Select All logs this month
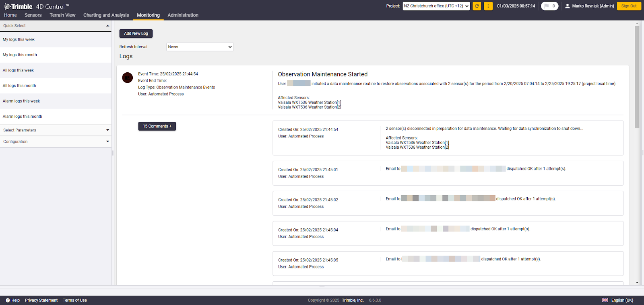 (56, 86)
